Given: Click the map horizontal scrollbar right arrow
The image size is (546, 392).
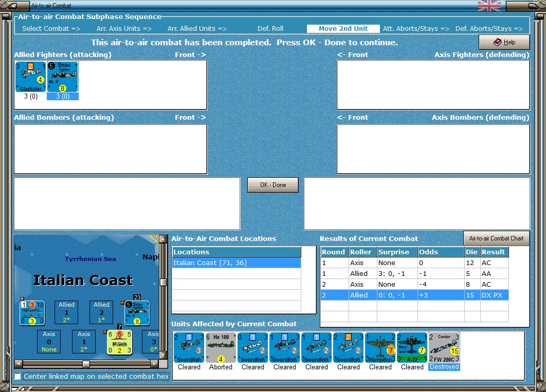Looking at the screenshot, I should [x=154, y=364].
